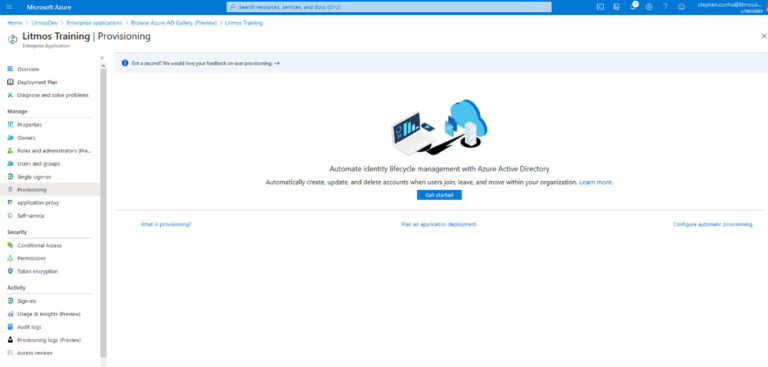The image size is (768, 367).
Task: Open the Directory and subscription filter icon
Action: coord(616,7)
